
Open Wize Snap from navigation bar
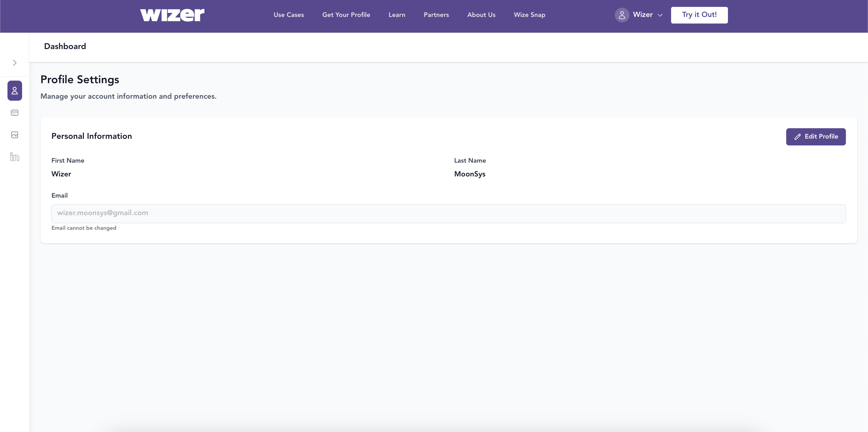[x=529, y=15]
